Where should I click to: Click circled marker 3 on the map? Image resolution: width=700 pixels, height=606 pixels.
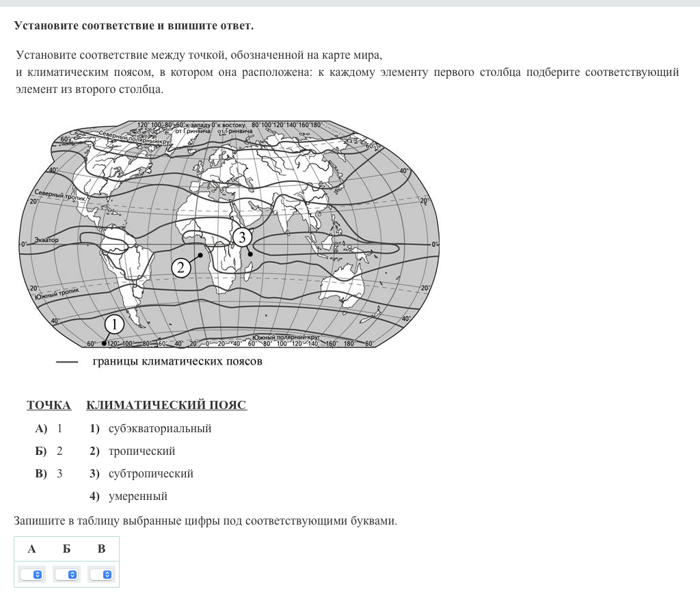[241, 237]
